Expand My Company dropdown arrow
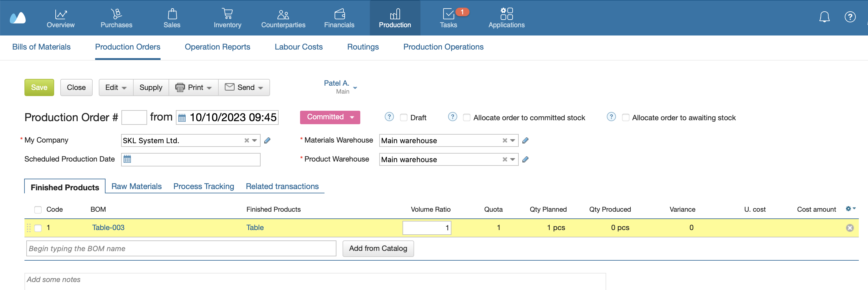 click(x=255, y=141)
